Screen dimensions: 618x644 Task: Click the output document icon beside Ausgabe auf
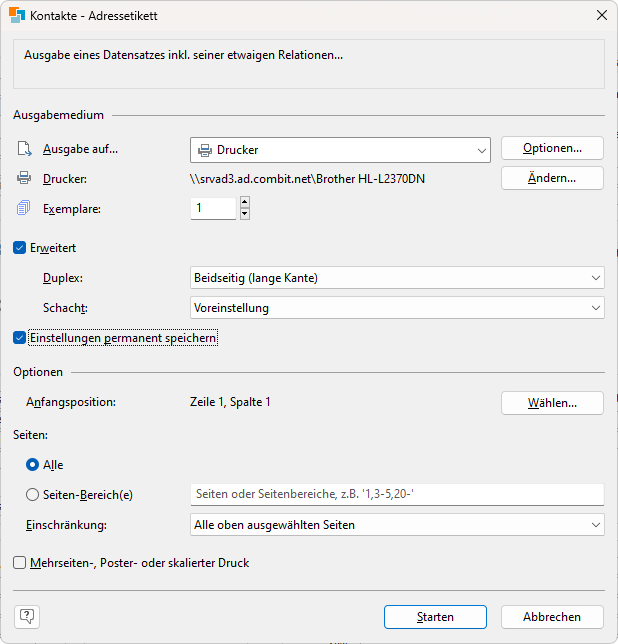click(24, 149)
